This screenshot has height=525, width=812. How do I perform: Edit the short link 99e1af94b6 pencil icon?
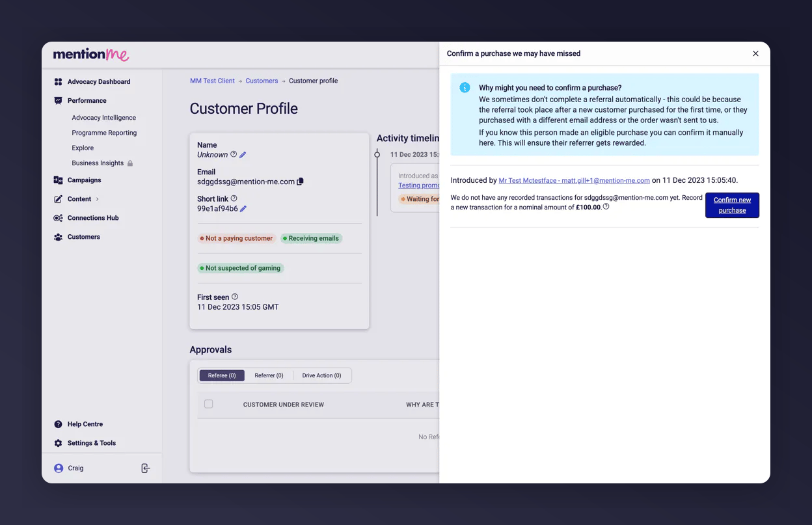click(x=243, y=209)
